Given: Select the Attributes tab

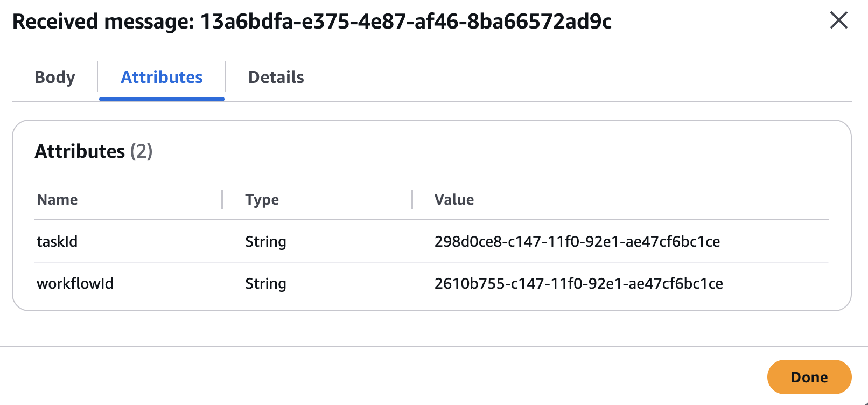Looking at the screenshot, I should click(x=162, y=77).
